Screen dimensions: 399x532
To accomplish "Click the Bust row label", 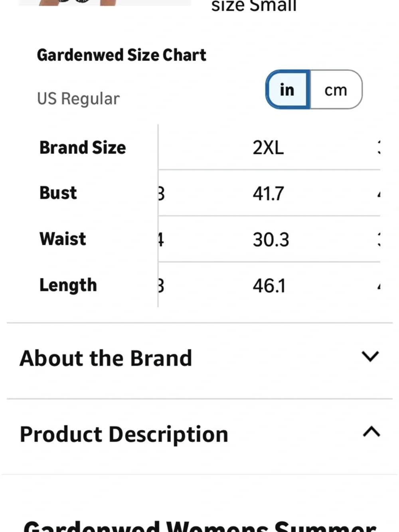I will [58, 193].
